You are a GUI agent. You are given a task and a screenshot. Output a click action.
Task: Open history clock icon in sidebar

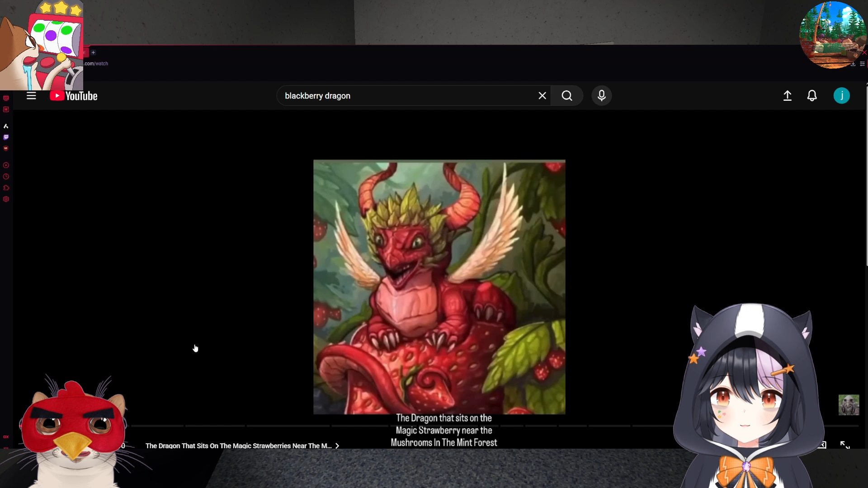coord(6,177)
